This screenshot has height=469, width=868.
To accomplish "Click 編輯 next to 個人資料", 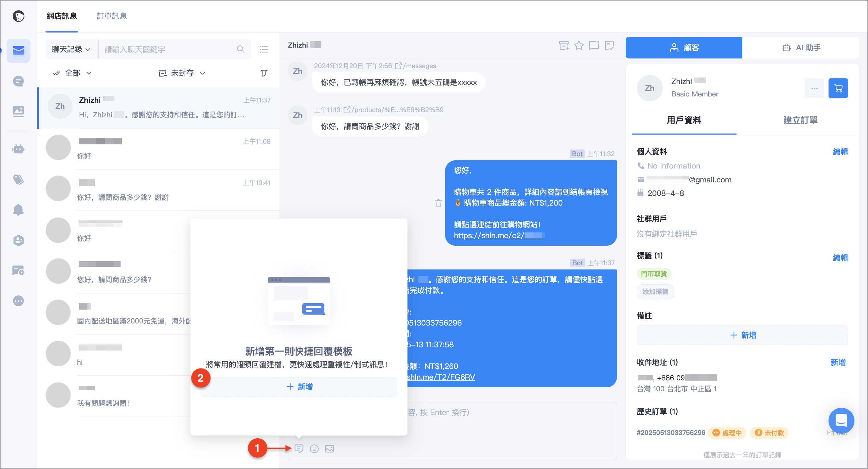I will [840, 152].
